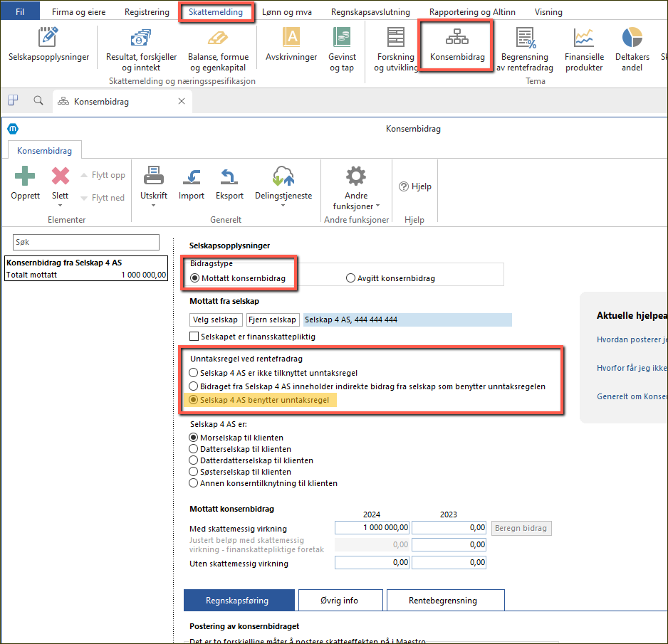
Task: Open Balanse, formue og egenkapital
Action: pyautogui.click(x=218, y=50)
